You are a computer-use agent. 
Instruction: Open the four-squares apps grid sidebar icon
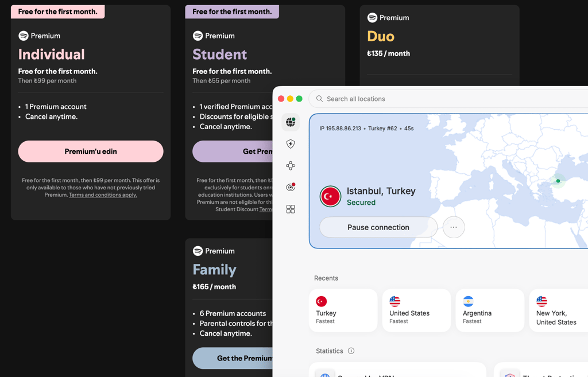pos(291,209)
